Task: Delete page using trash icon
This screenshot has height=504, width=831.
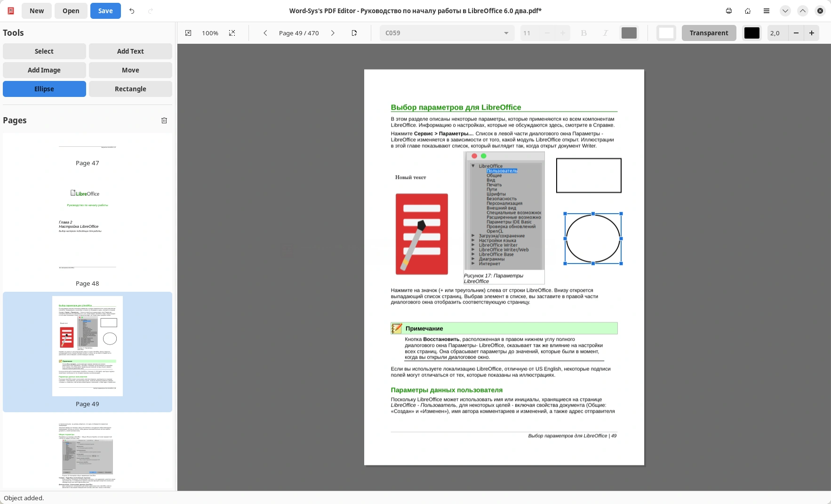Action: click(x=164, y=120)
